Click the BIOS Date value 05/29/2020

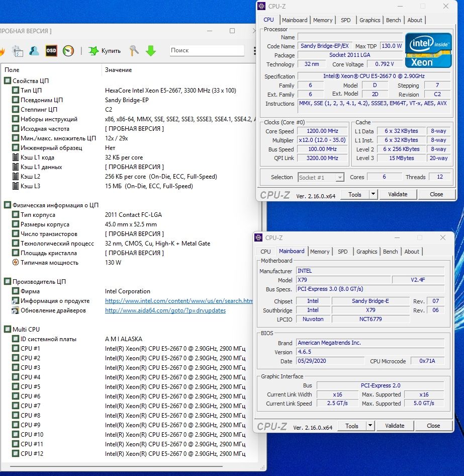click(330, 361)
